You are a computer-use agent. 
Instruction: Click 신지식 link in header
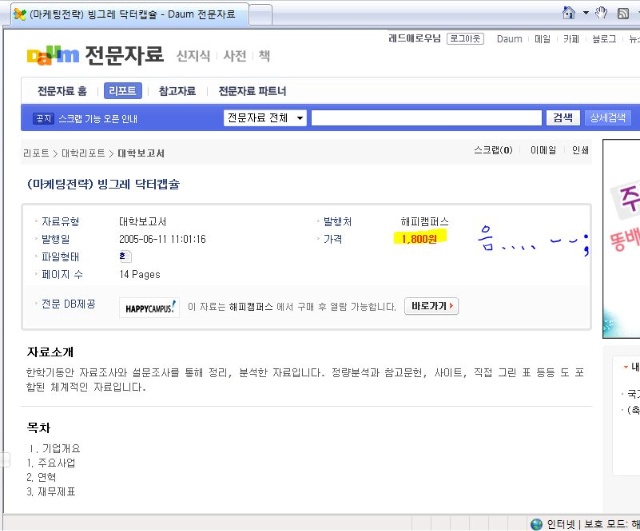pos(193,56)
